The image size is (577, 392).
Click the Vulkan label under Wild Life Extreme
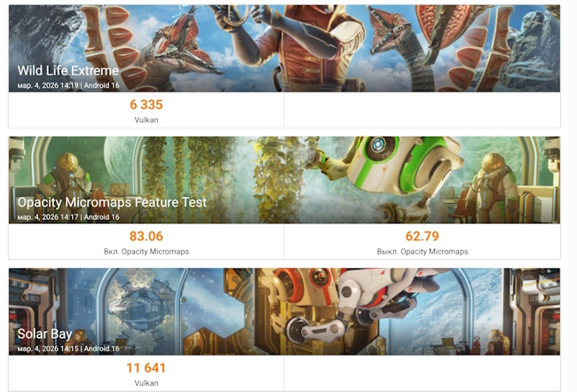click(x=146, y=120)
